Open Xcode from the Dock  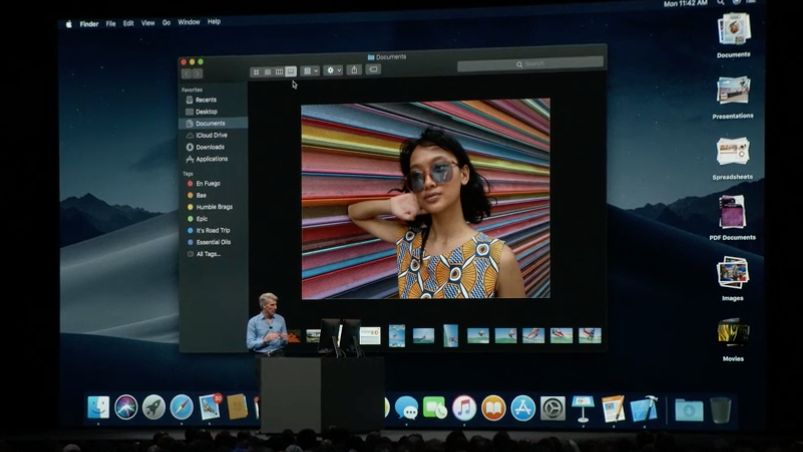click(644, 408)
